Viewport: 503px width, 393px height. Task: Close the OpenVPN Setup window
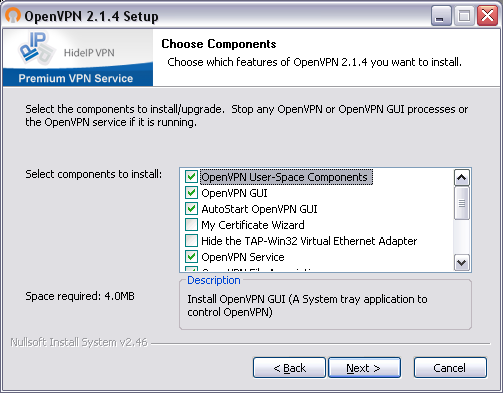pos(487,16)
